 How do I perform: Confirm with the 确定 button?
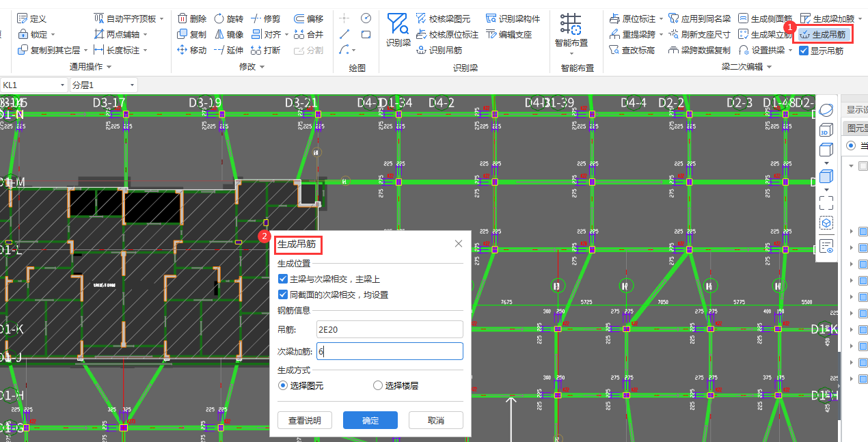coord(370,420)
